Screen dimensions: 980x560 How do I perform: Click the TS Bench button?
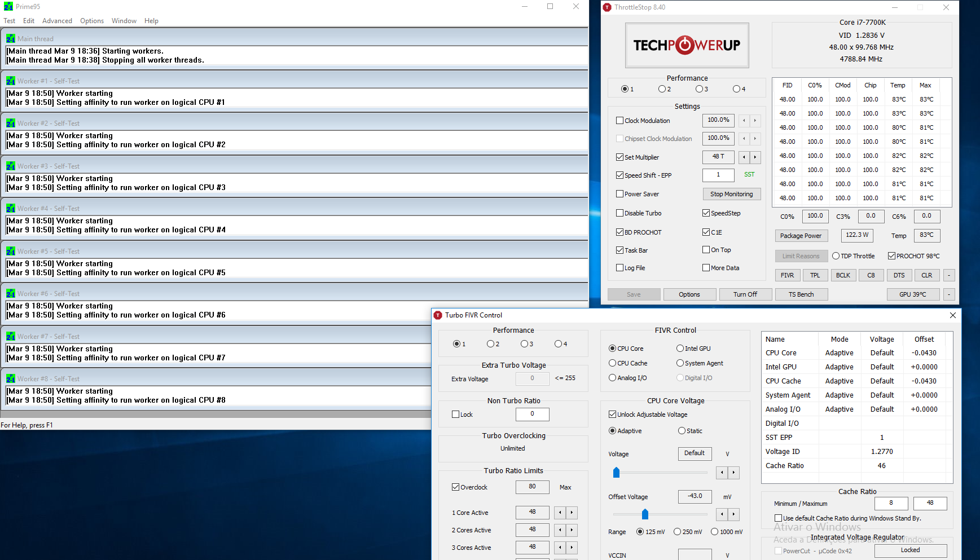coord(801,294)
